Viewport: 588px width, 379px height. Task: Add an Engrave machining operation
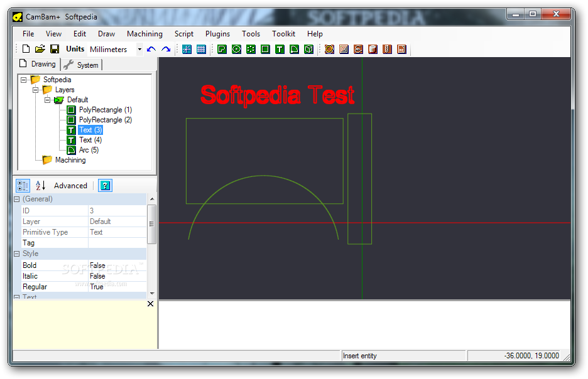click(358, 49)
